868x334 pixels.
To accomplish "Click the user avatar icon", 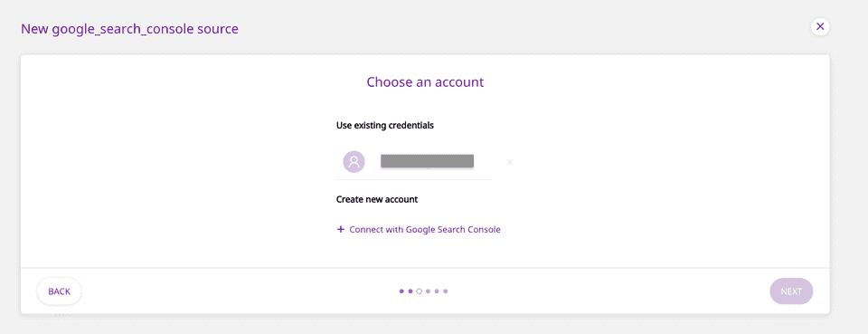I will 354,162.
